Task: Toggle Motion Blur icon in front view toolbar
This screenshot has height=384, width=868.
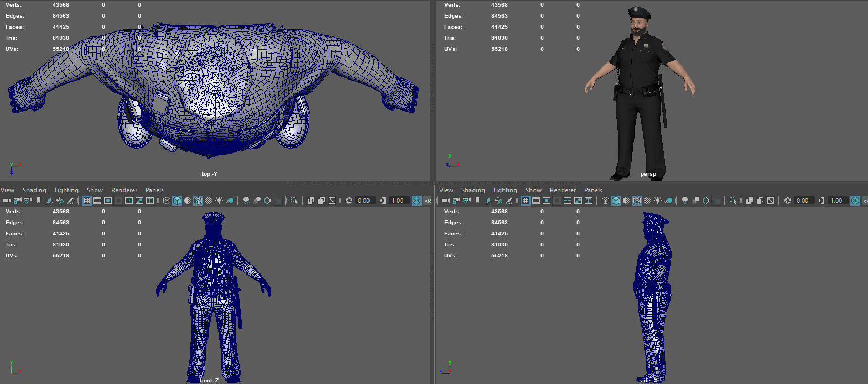Action: click(257, 201)
